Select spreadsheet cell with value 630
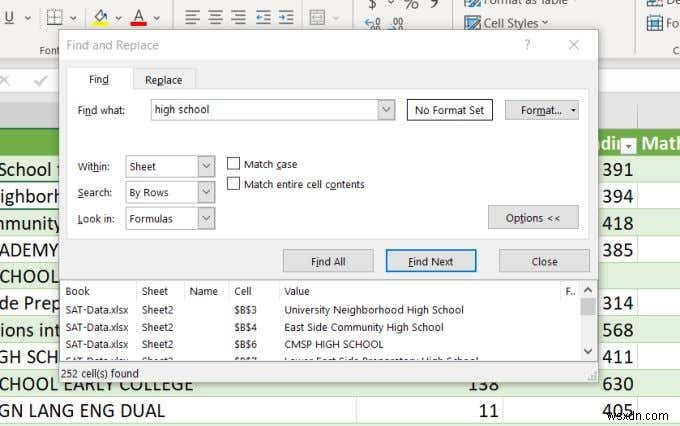This screenshot has width=680, height=426. click(618, 384)
